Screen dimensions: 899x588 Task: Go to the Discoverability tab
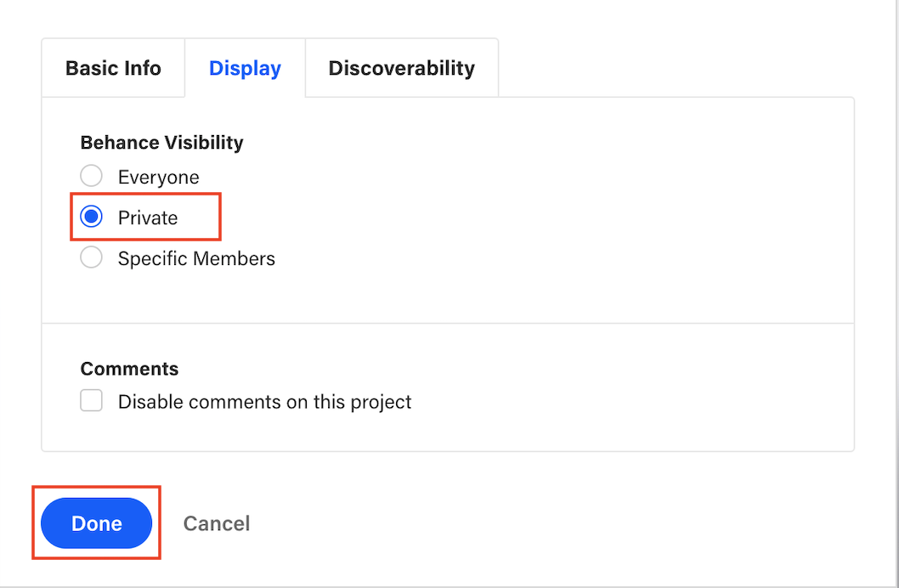point(401,68)
